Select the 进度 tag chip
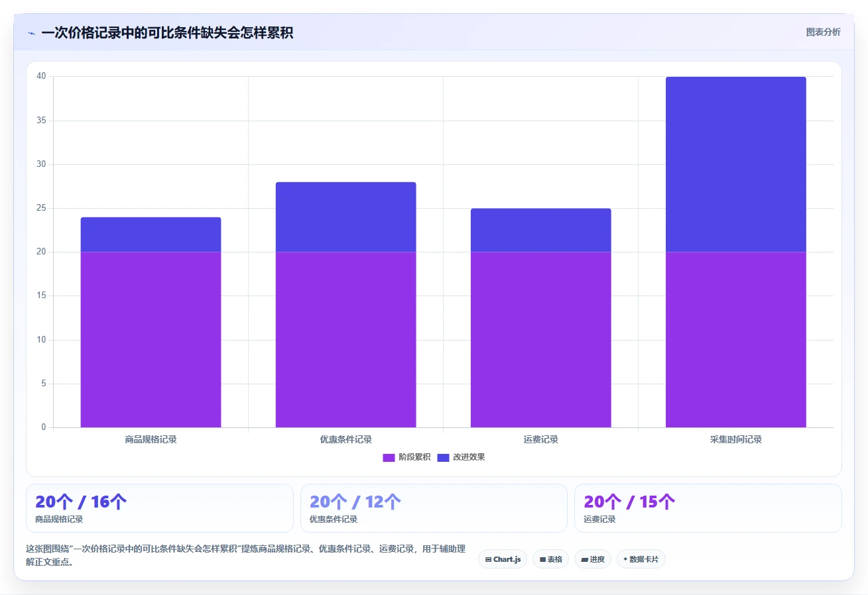The height and width of the screenshot is (595, 868). pos(593,559)
